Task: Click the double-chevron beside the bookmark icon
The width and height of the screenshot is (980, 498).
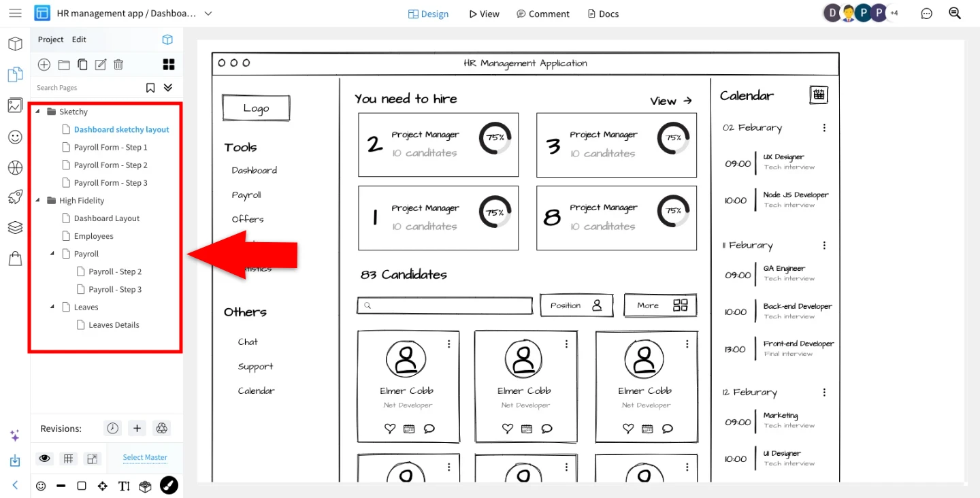Action: 168,88
